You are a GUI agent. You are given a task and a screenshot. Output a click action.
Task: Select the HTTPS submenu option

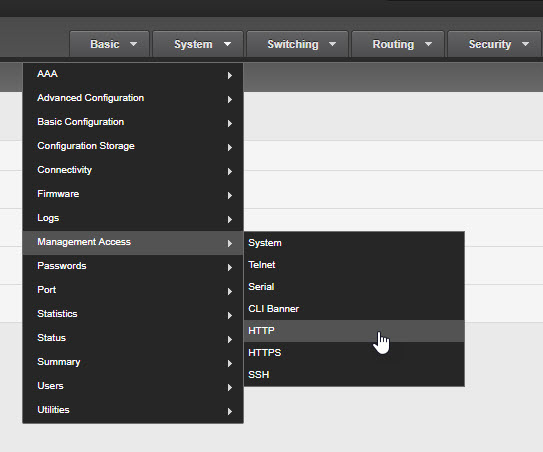[x=354, y=353]
